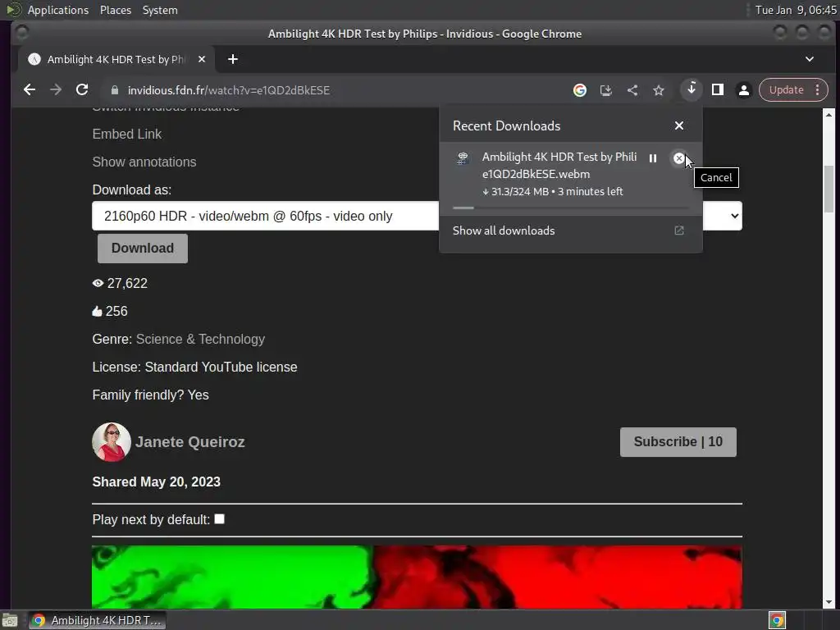
Task: Bookmark this tab with the star icon
Action: 659,90
